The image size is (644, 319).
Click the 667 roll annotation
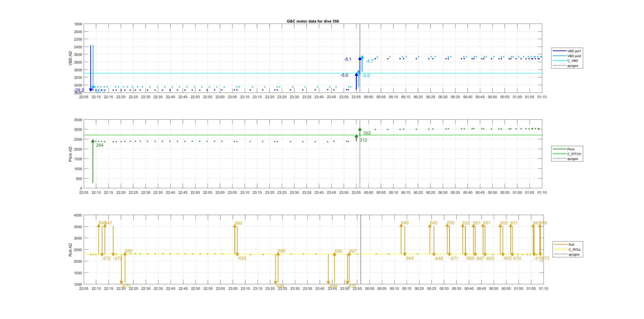(353, 251)
